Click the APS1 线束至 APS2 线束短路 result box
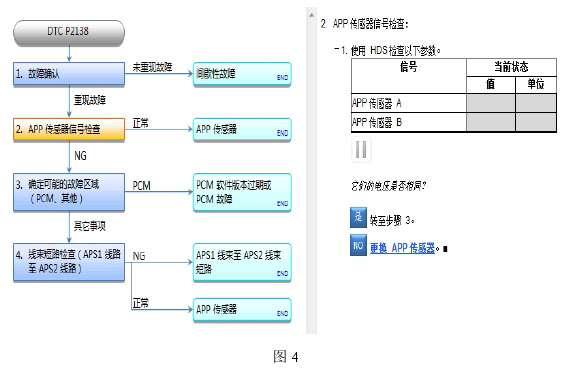 point(242,263)
